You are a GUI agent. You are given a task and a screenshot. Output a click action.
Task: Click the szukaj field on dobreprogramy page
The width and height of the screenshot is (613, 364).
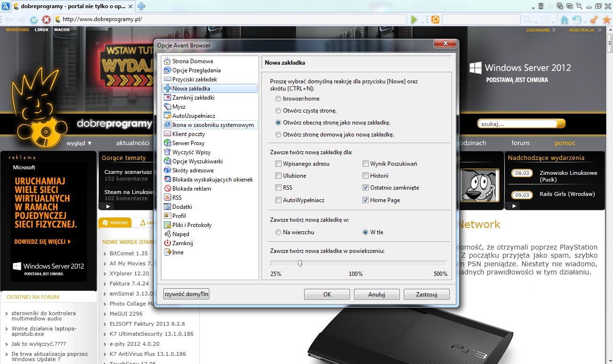pos(517,124)
